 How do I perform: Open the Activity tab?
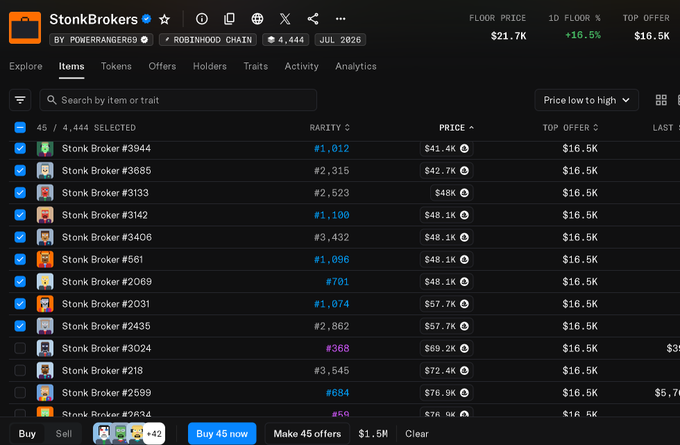pyautogui.click(x=301, y=66)
